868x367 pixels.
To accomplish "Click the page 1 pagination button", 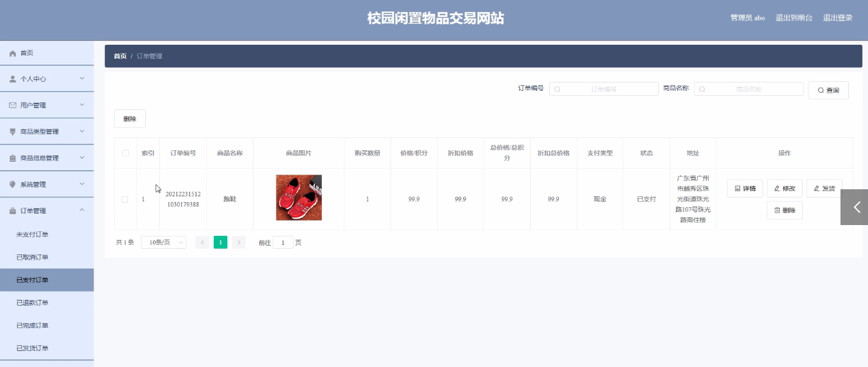I will [x=220, y=242].
